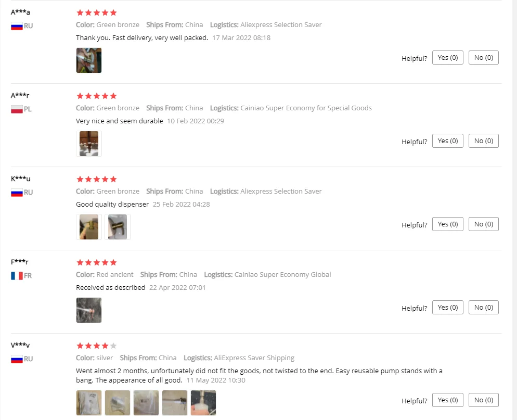Open V***v's last review photo
517x420 pixels.
click(x=203, y=403)
